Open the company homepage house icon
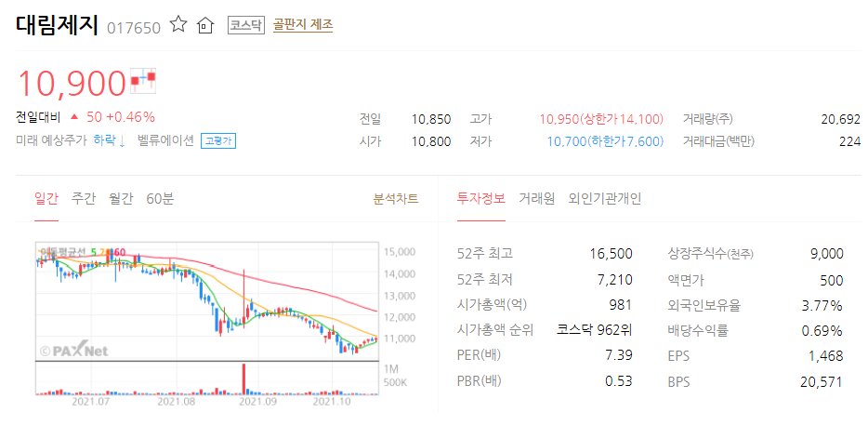The height and width of the screenshot is (425, 868). click(x=205, y=25)
